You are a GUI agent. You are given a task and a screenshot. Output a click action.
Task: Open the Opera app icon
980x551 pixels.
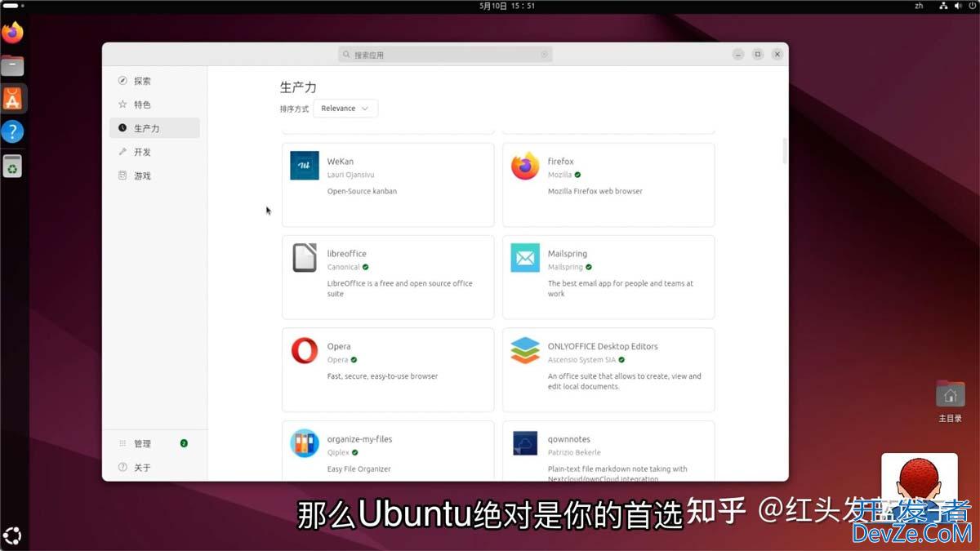(x=305, y=351)
